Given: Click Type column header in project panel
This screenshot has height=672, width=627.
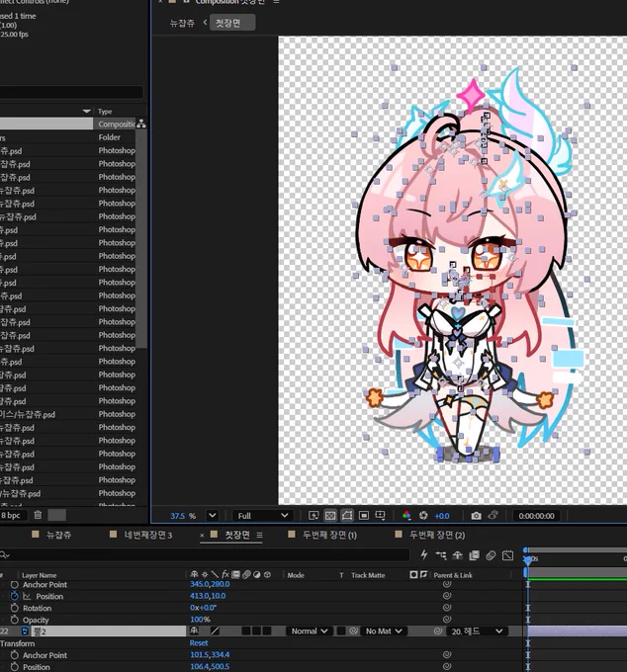Looking at the screenshot, I should tap(105, 112).
